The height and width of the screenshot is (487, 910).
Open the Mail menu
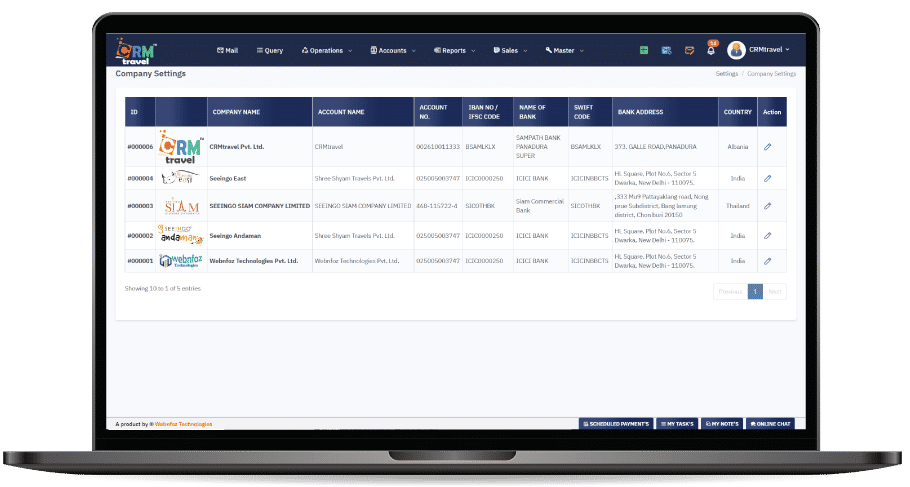click(x=228, y=50)
